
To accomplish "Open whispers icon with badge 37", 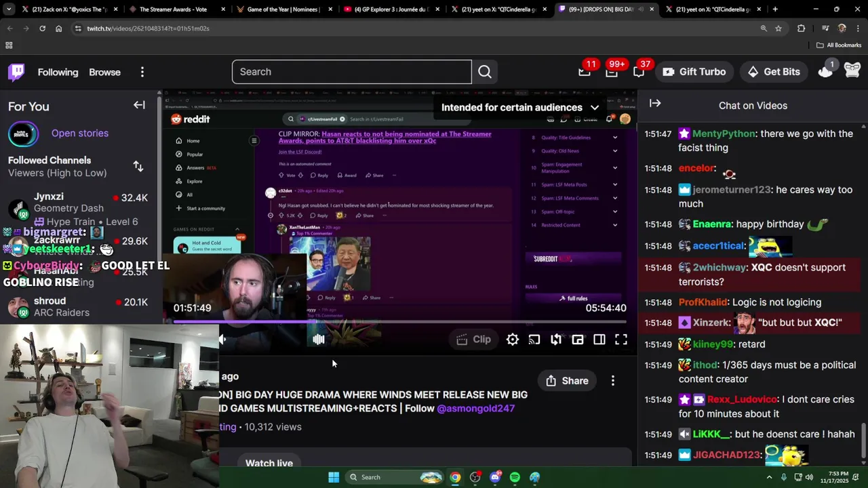I will click(x=639, y=71).
